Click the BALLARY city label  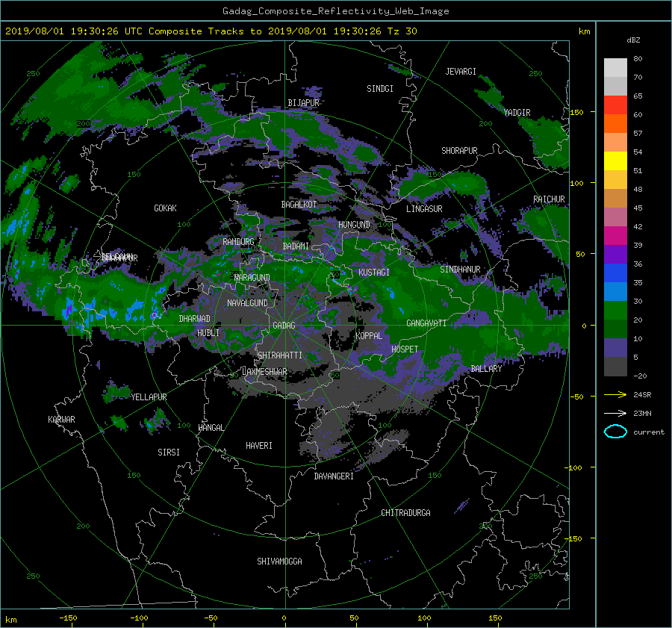click(x=486, y=369)
